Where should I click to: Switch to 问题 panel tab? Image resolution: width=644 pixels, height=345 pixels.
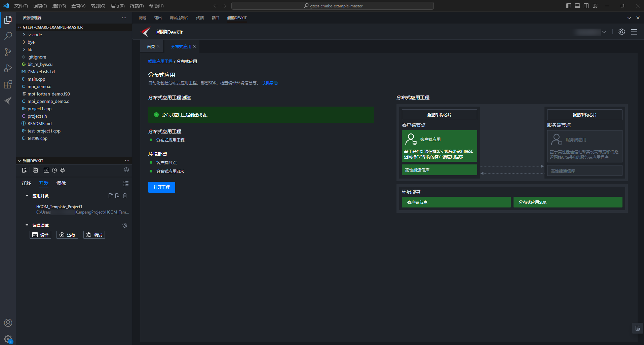143,18
